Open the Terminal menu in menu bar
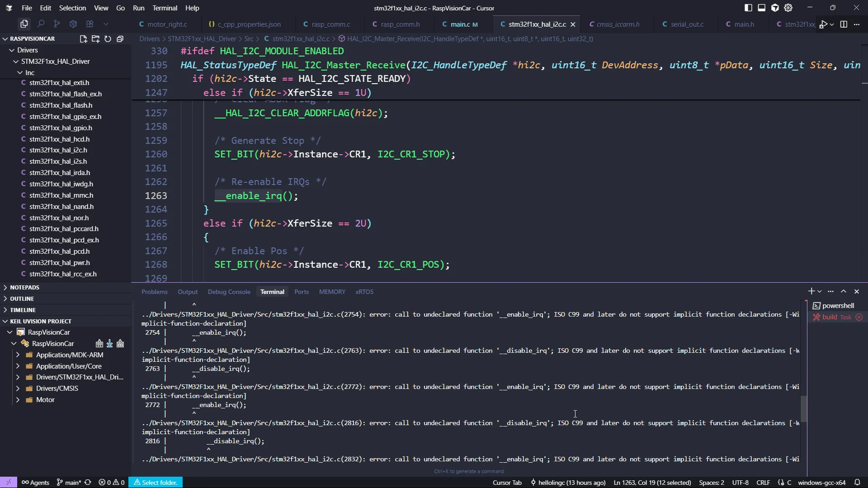 (165, 8)
